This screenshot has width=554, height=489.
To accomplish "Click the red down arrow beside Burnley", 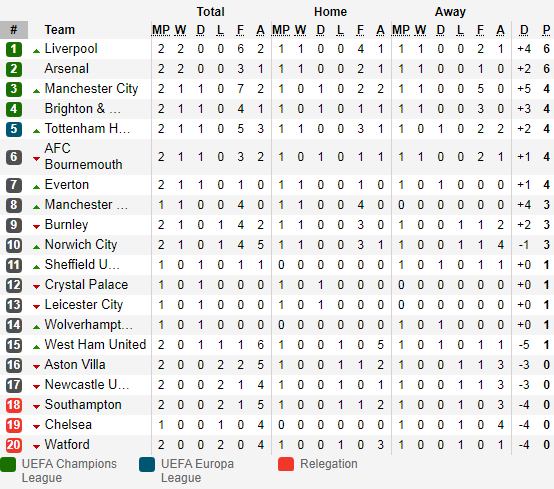I will point(36,226).
